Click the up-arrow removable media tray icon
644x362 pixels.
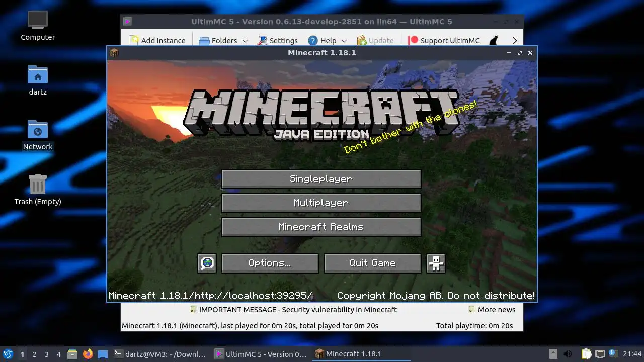click(553, 354)
